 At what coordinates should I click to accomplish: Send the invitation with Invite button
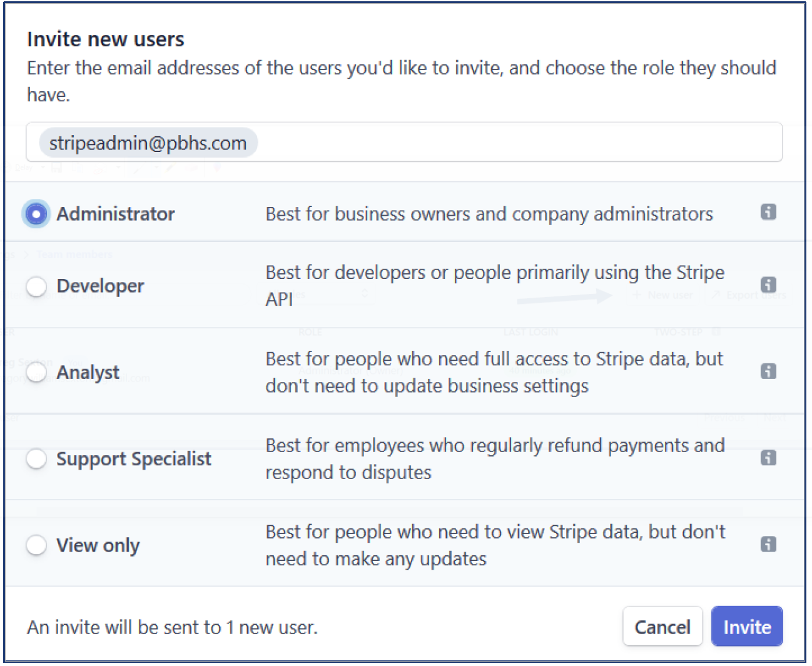click(x=747, y=627)
